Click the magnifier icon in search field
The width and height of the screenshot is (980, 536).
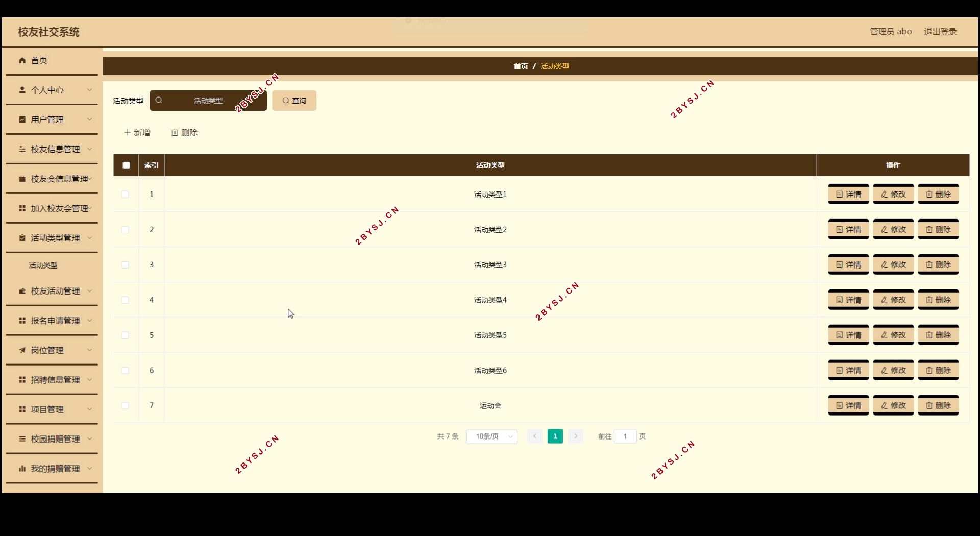coord(160,100)
